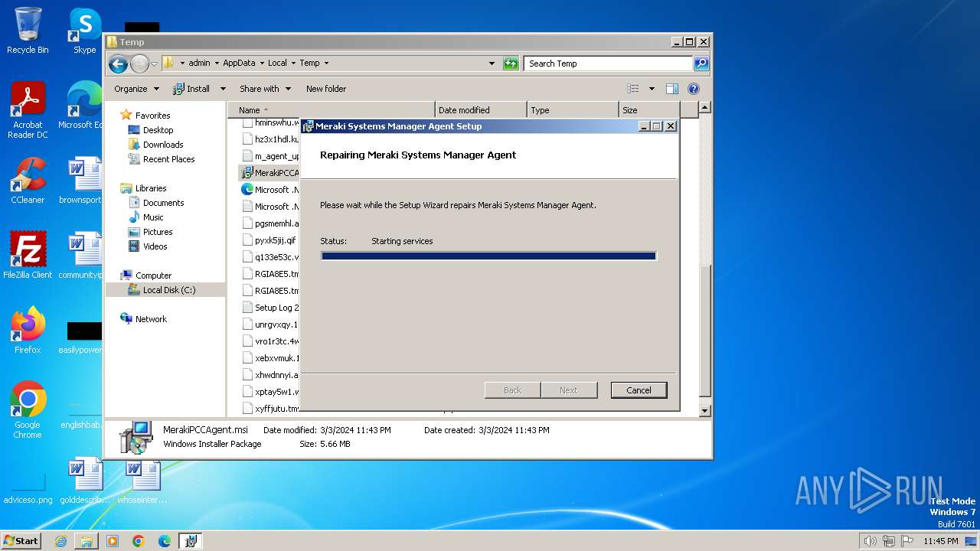Switch to the installer taskbar button

(191, 541)
